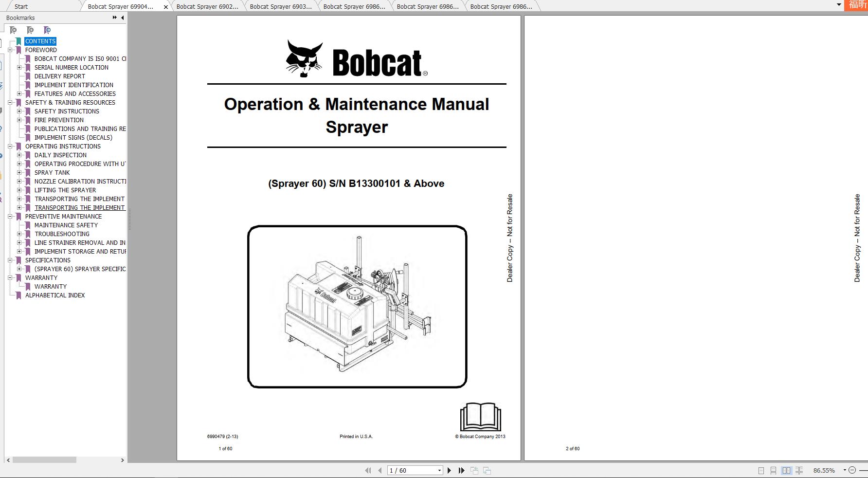This screenshot has width=868, height=478.
Task: Expand current bookmark using panel toolbar icon
Action: pos(47,30)
